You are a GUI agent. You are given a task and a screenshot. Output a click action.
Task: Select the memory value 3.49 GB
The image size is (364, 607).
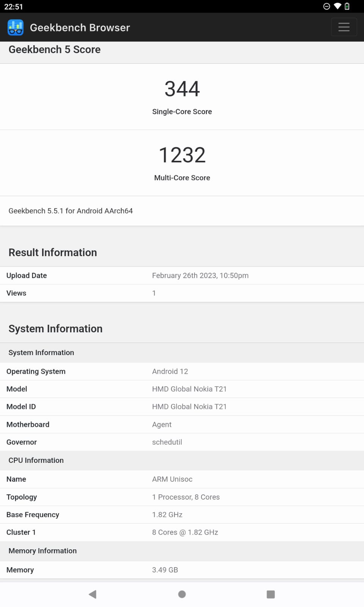pyautogui.click(x=165, y=570)
